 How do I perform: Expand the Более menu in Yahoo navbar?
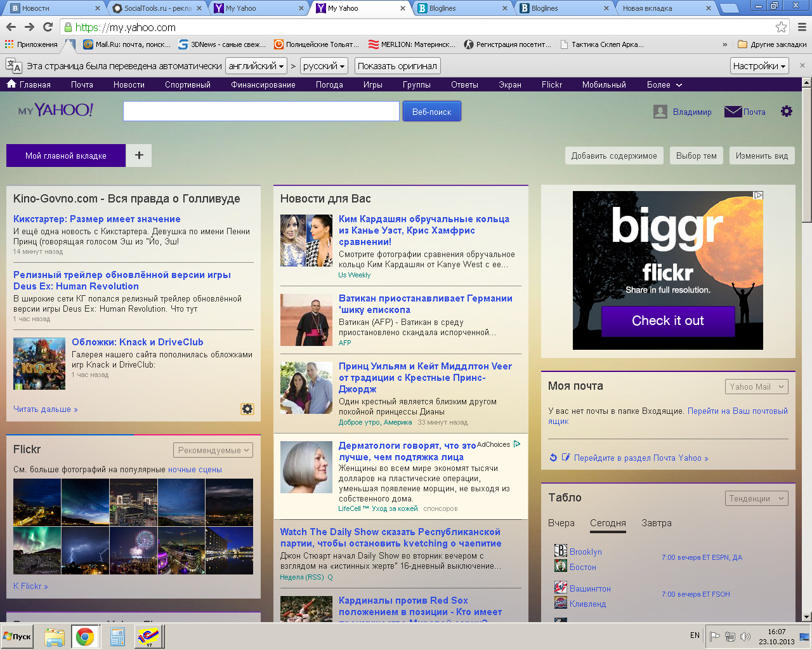pyautogui.click(x=664, y=84)
